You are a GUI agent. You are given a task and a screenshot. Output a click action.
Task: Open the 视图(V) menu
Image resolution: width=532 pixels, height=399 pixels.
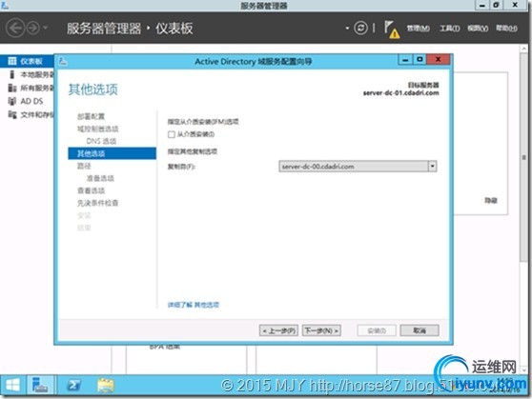478,29
